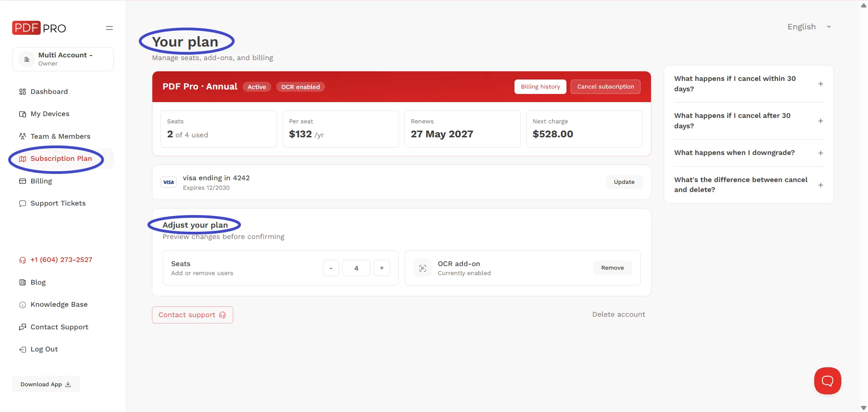Click the OCR enabled badge
This screenshot has height=412, width=868.
(301, 87)
